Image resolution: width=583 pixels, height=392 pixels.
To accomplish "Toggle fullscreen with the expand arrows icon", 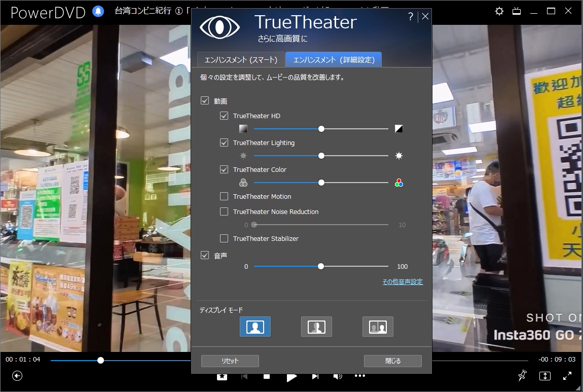I will (x=567, y=376).
